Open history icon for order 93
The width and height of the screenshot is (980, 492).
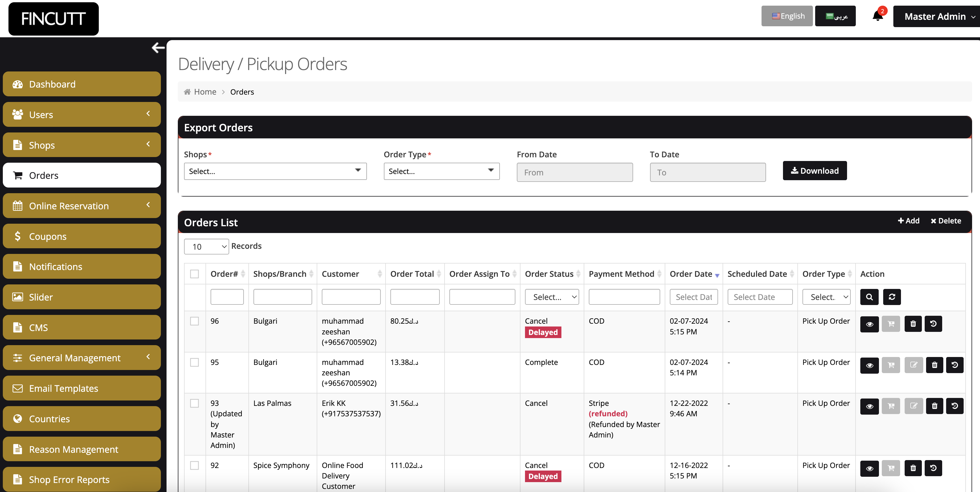coord(955,406)
